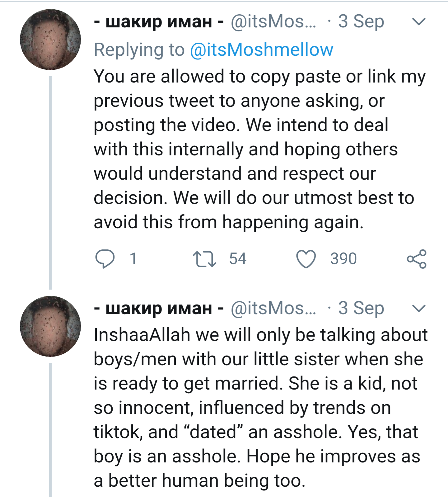This screenshot has width=448, height=497.
Task: Open the 3 Sep timestamp on the copy paste tweet
Action: click(361, 21)
